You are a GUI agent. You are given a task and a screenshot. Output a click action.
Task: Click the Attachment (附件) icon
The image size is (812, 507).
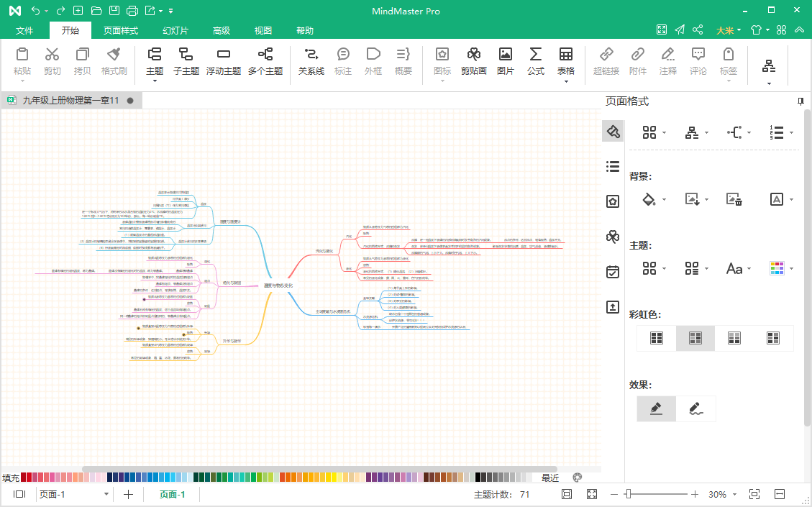[x=637, y=55]
